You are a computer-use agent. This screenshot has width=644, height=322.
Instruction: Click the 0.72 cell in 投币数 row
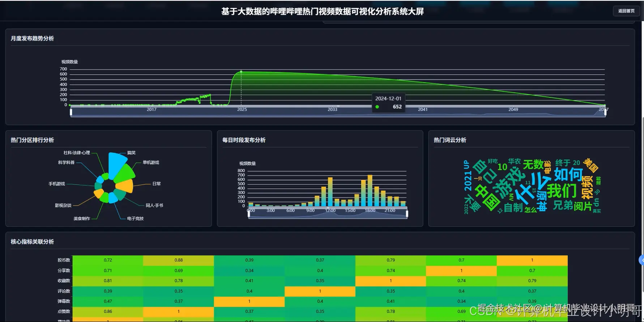(x=108, y=260)
